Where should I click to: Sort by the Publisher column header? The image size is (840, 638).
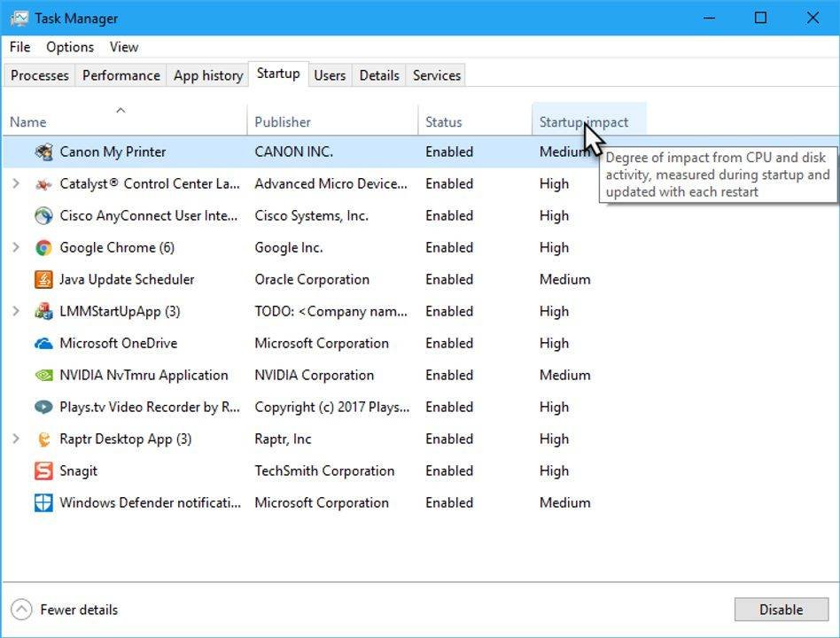(x=332, y=119)
